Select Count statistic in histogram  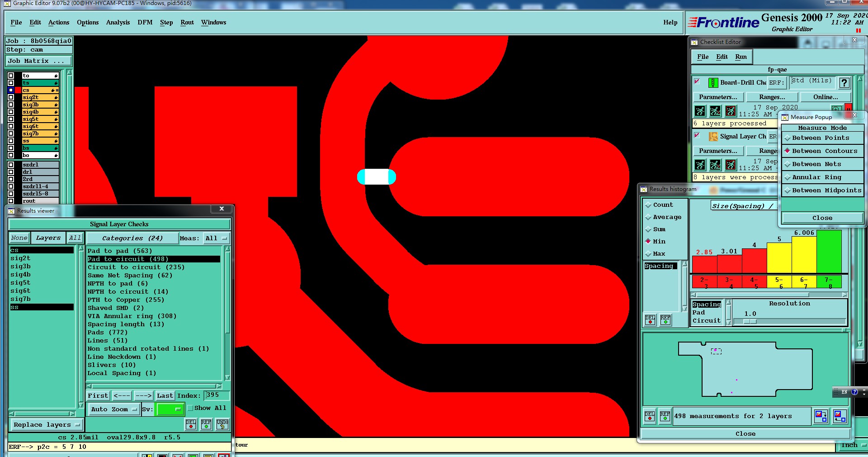pyautogui.click(x=659, y=205)
